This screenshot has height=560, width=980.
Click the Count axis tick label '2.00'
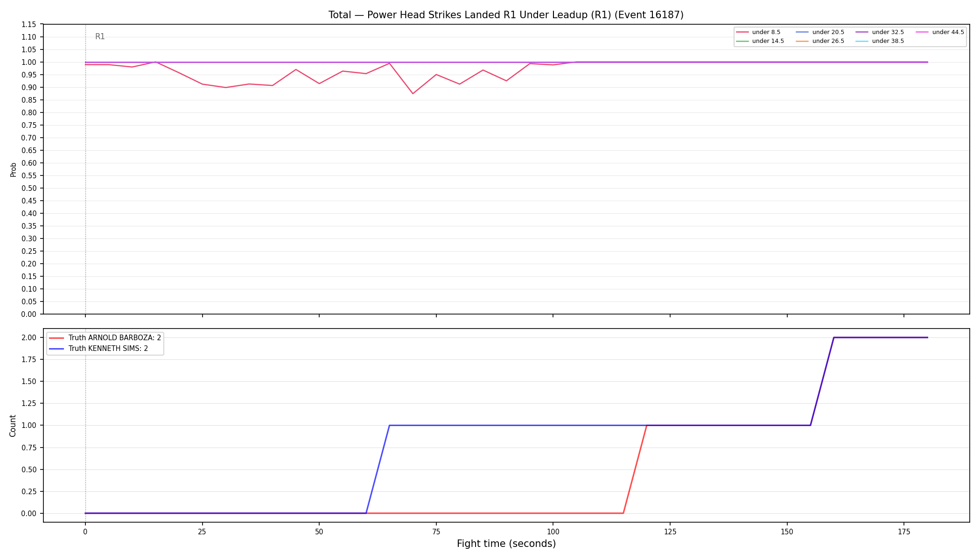coord(29,337)
